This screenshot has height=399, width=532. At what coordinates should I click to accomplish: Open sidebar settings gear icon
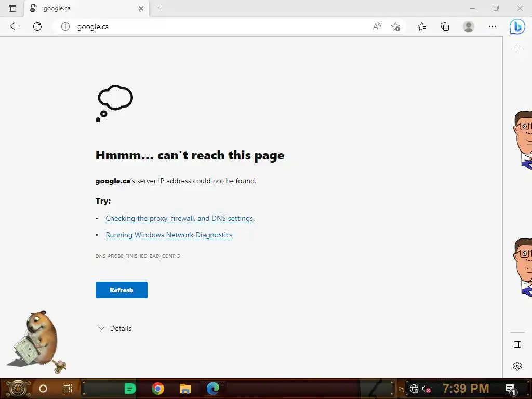tap(517, 366)
